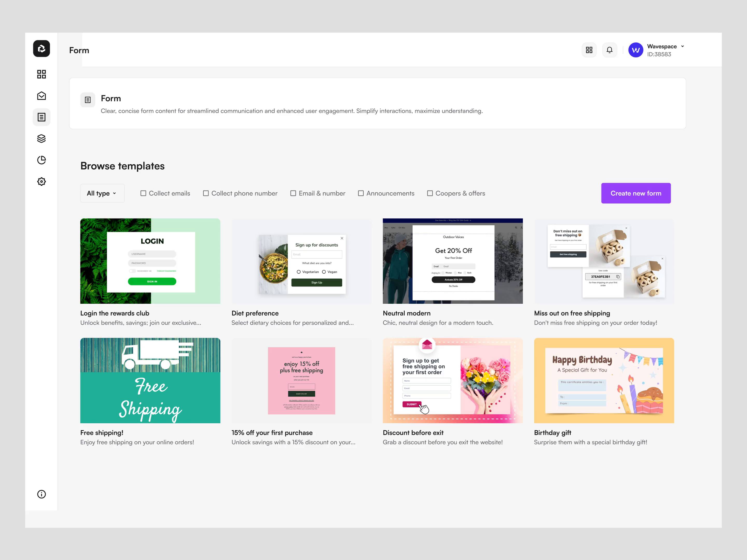The image size is (747, 560).
Task: Expand the Wavespace account dropdown
Action: tap(683, 46)
